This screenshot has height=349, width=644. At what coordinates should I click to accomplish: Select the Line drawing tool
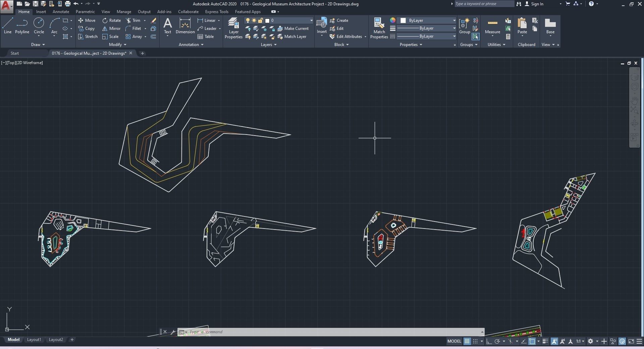tap(8, 26)
